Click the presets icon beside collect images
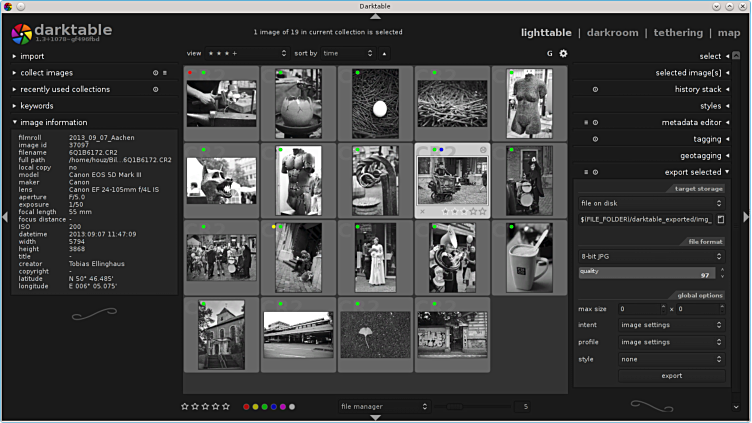Image resolution: width=752 pixels, height=423 pixels. tap(165, 73)
